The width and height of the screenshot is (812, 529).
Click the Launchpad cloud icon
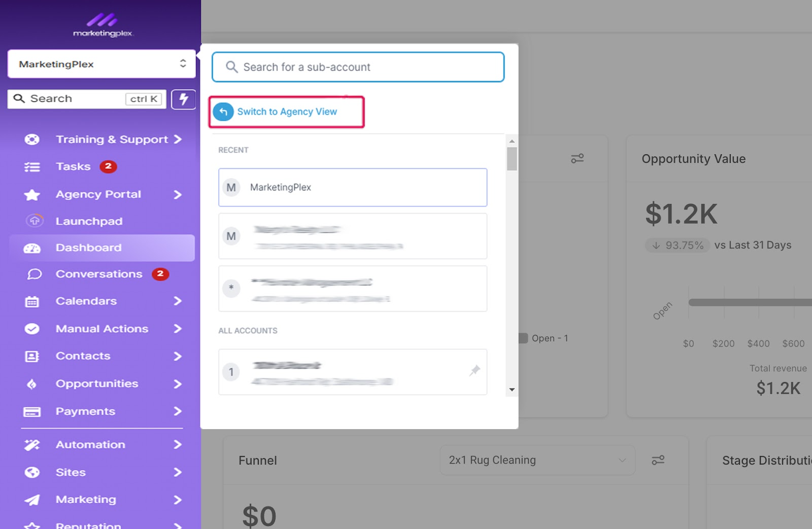click(35, 221)
